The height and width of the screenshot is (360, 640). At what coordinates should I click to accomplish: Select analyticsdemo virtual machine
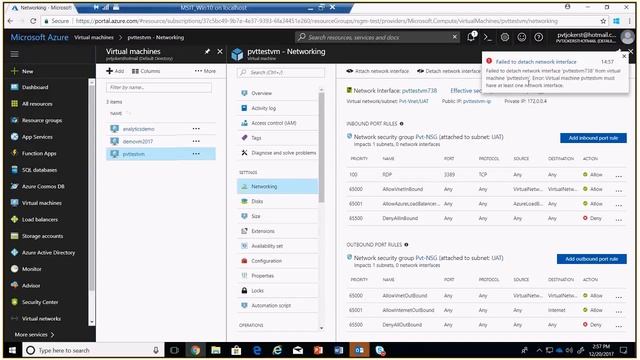(x=138, y=129)
